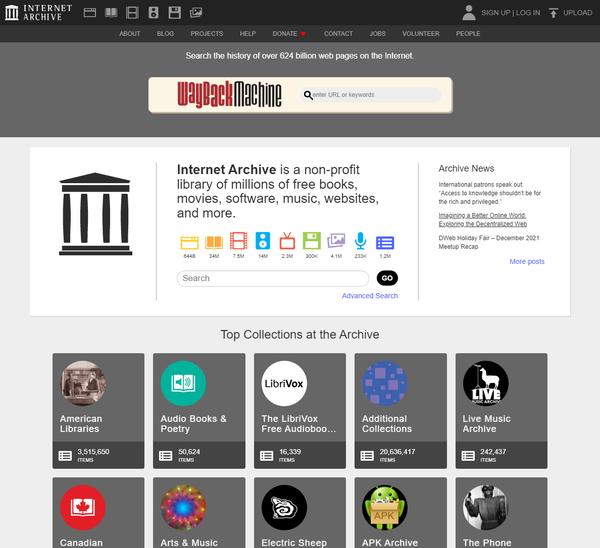This screenshot has height=548, width=600.
Task: Open the ABOUT menu item
Action: point(130,34)
